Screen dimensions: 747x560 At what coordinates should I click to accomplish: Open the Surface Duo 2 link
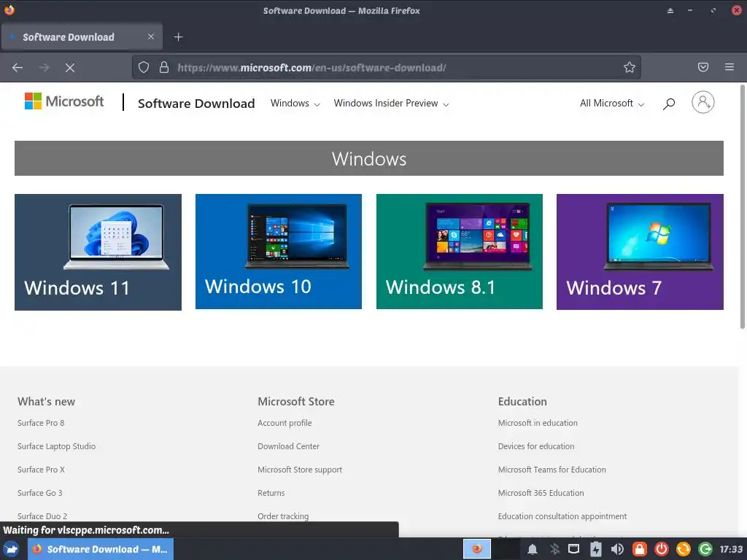(x=42, y=516)
